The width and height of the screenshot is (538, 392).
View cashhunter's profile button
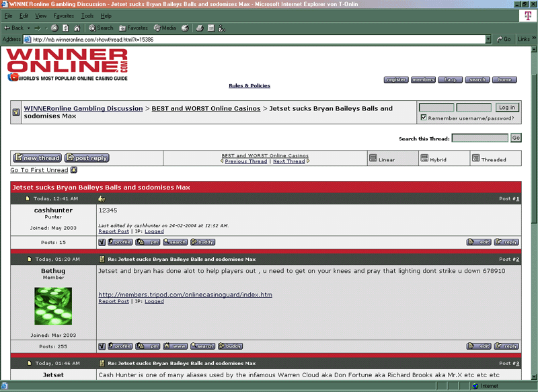[120, 242]
